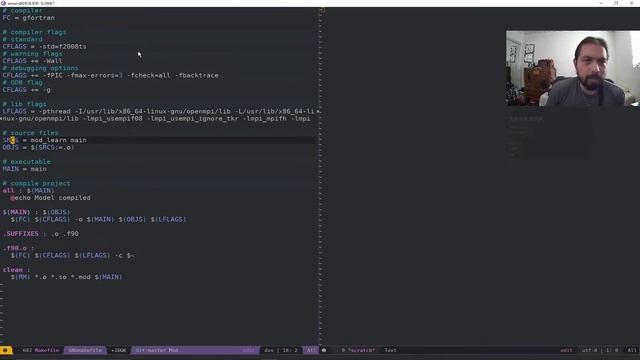This screenshot has height=360, width=640.
Task: Click the utf-8 encoding indicator in the scratch modeline
Action: (x=589, y=350)
